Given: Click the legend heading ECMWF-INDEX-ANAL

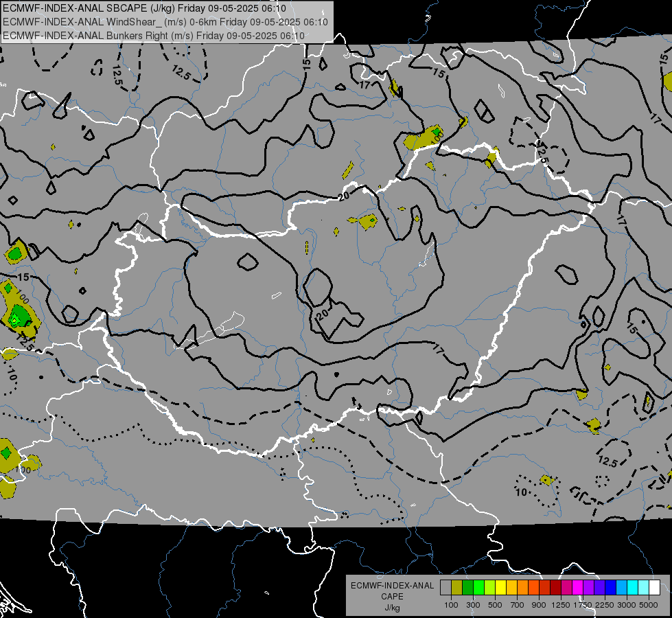Looking at the screenshot, I should [x=392, y=586].
